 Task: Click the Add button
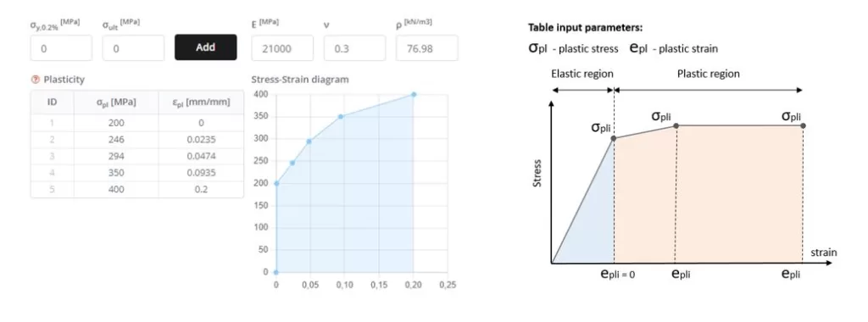pos(205,47)
